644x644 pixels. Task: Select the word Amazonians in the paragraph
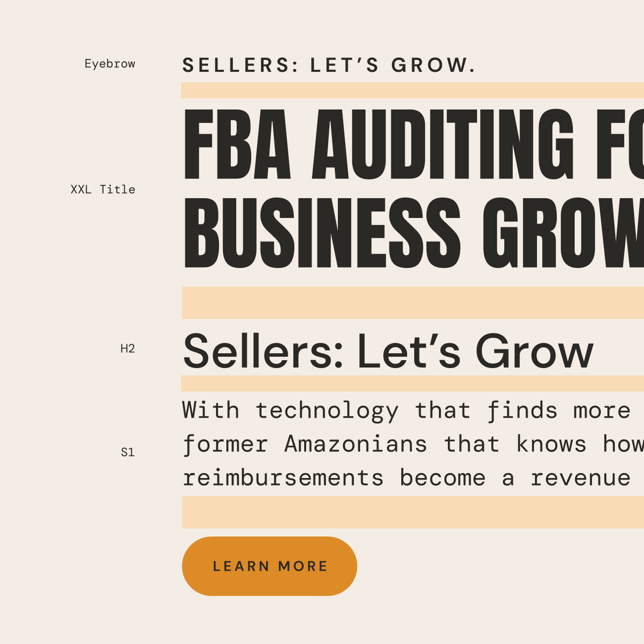click(356, 444)
